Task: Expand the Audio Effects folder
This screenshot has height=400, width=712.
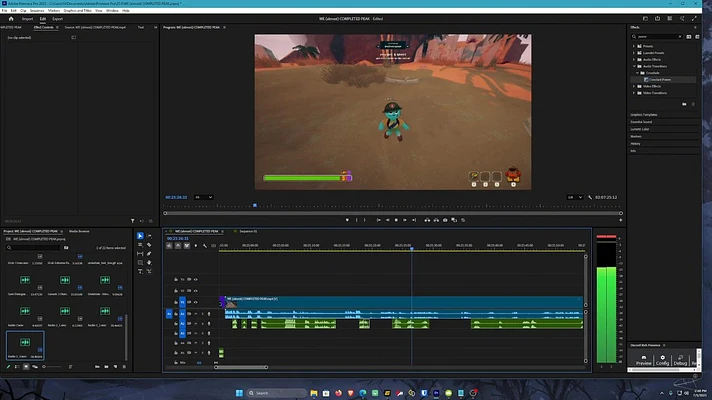Action: pos(634,59)
